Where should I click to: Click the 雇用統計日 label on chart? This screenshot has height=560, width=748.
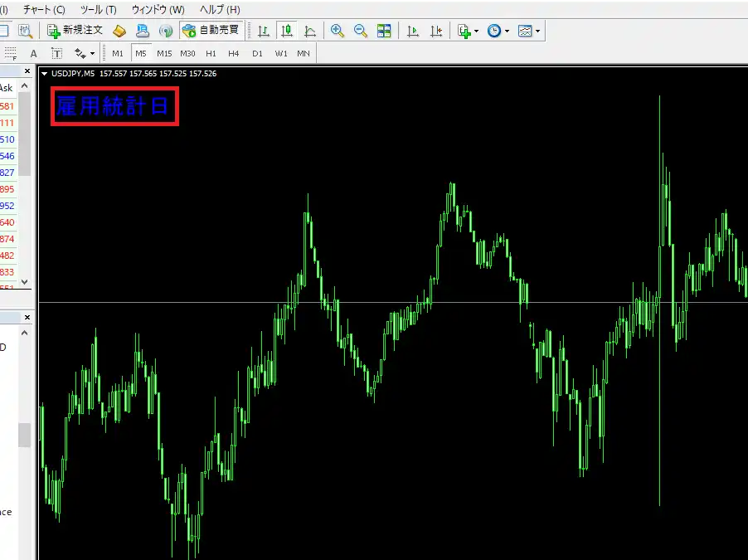click(114, 108)
